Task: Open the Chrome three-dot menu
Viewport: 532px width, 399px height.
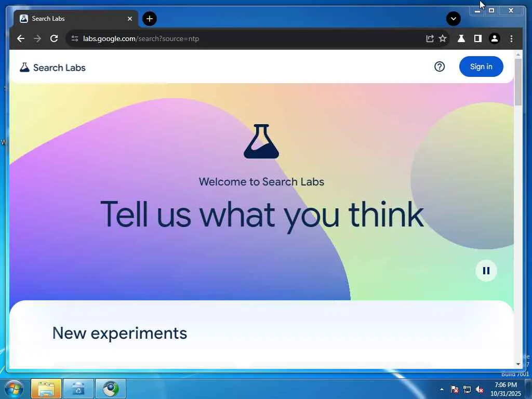Action: pos(511,38)
